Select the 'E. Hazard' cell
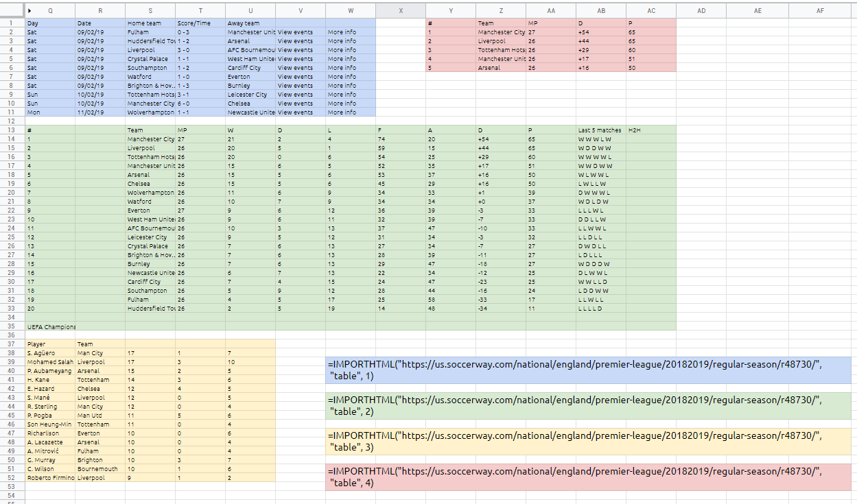Screen dimensions: 857x504 click(x=50, y=388)
